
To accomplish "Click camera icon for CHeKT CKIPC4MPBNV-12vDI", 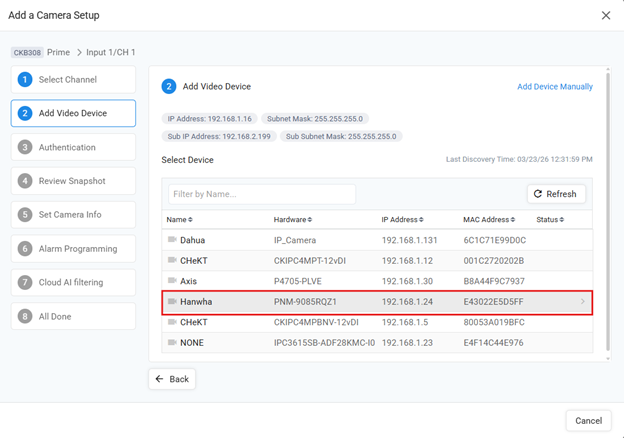I will point(172,322).
